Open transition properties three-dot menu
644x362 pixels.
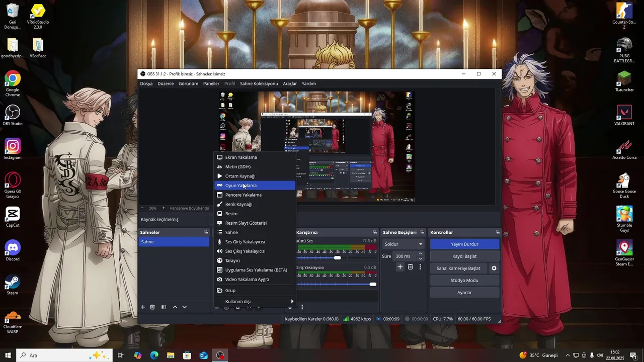pos(420,267)
